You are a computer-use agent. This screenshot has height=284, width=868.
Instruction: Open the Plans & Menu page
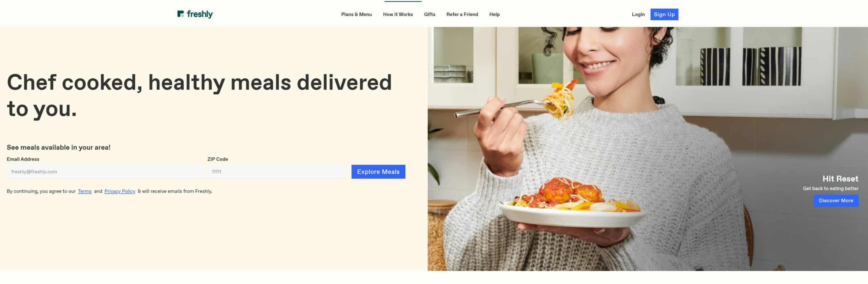[x=356, y=14]
